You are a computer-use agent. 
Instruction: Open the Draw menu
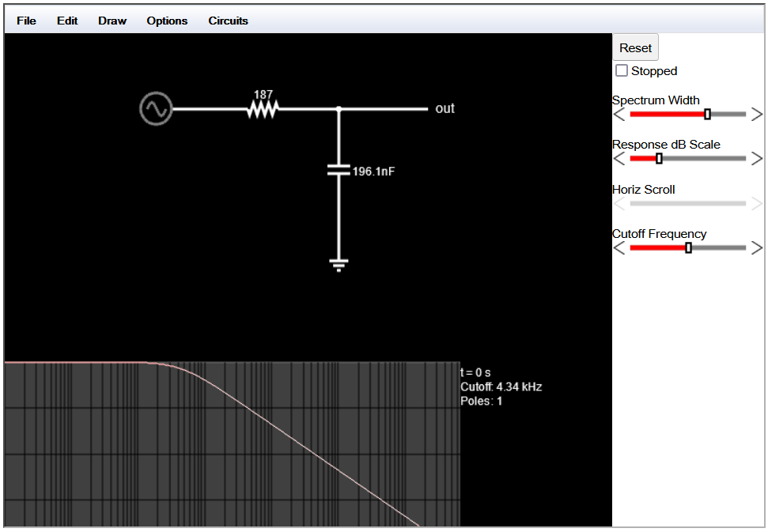112,21
